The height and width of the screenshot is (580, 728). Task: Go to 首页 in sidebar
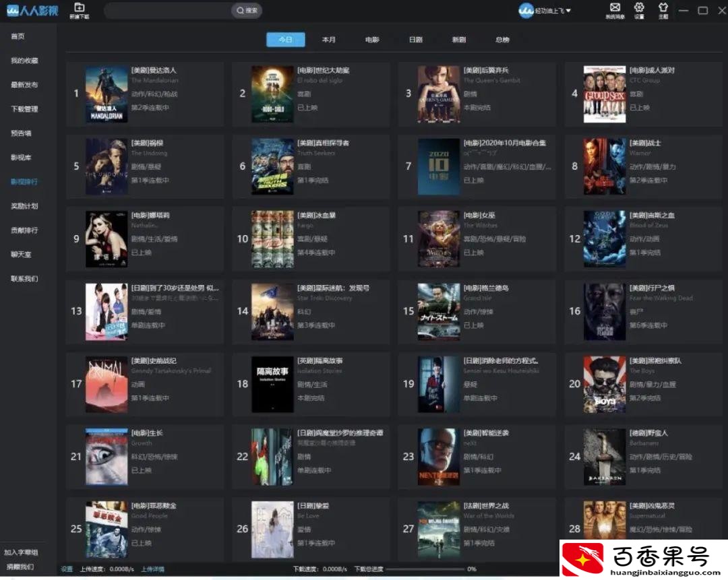(x=18, y=36)
